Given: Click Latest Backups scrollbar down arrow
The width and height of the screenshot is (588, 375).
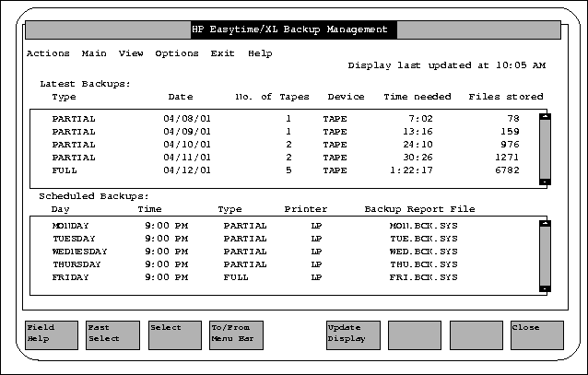Looking at the screenshot, I should tap(545, 182).
